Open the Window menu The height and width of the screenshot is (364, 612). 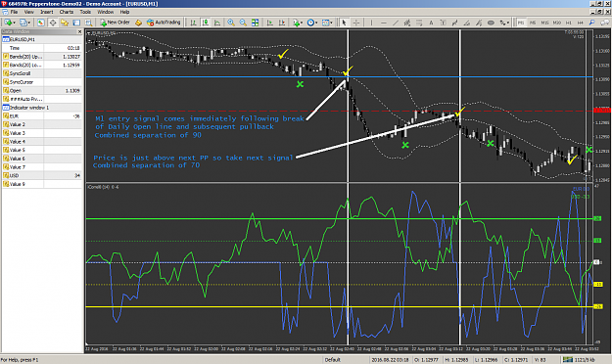coord(106,12)
